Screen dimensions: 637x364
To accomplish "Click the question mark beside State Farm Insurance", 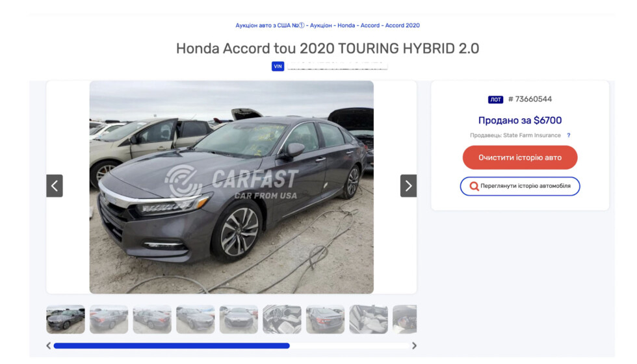I will click(x=569, y=135).
